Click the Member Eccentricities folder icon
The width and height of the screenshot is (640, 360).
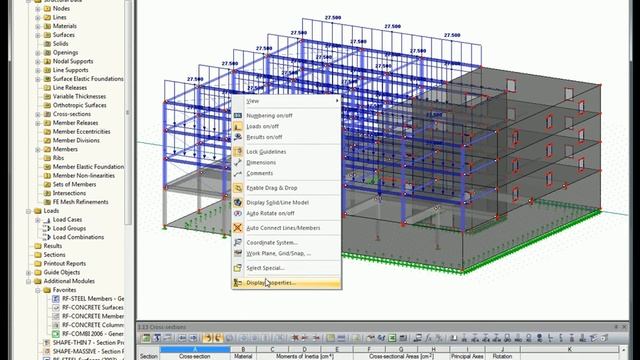click(47, 132)
